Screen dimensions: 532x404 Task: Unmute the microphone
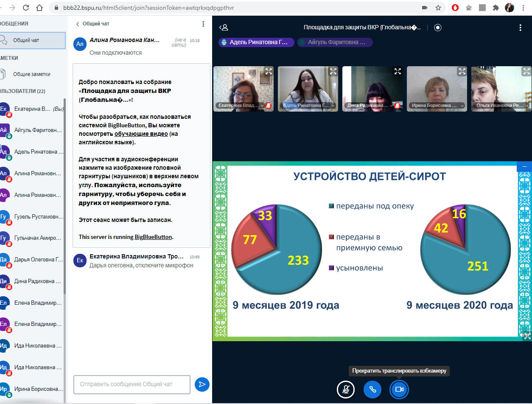[346, 389]
